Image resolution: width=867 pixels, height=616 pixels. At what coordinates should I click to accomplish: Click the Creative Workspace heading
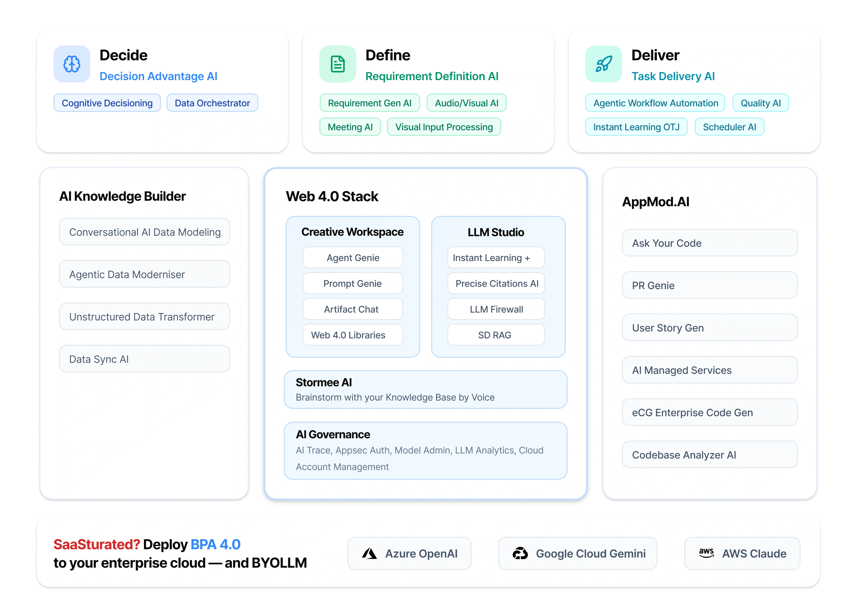pos(352,232)
